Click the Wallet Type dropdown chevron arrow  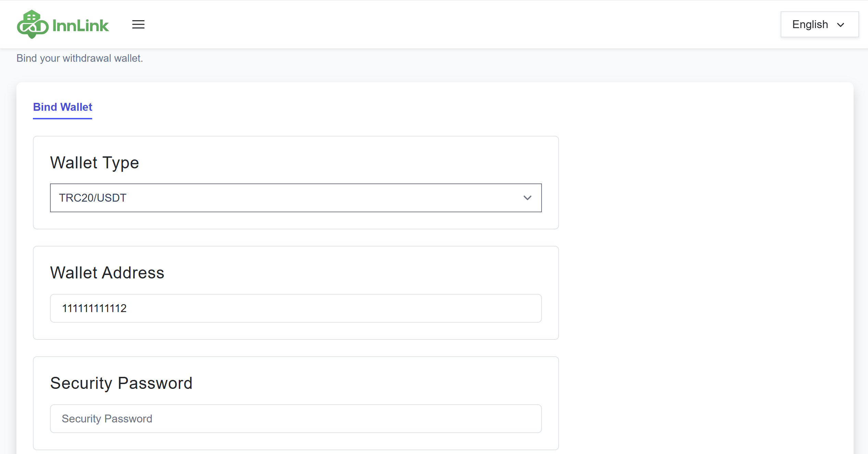(x=527, y=198)
